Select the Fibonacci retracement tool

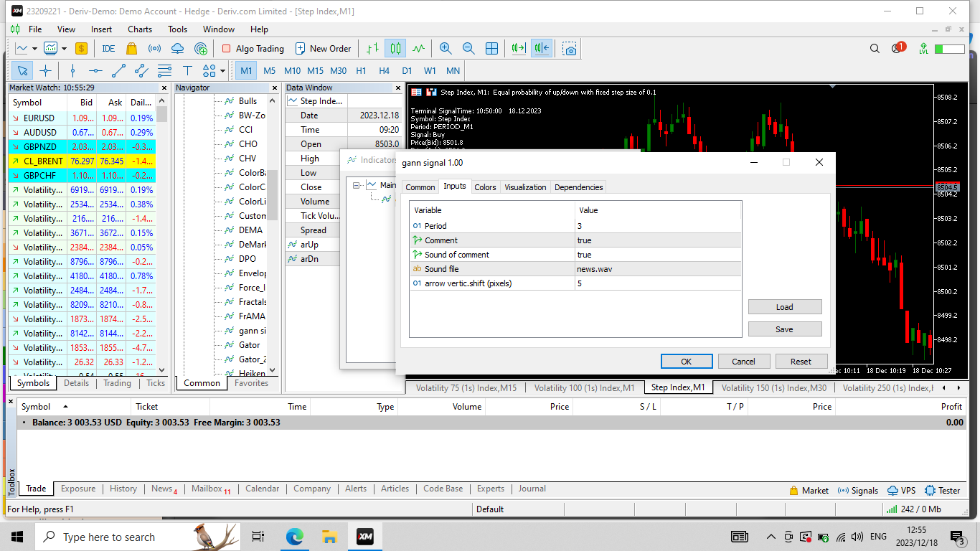click(x=164, y=70)
